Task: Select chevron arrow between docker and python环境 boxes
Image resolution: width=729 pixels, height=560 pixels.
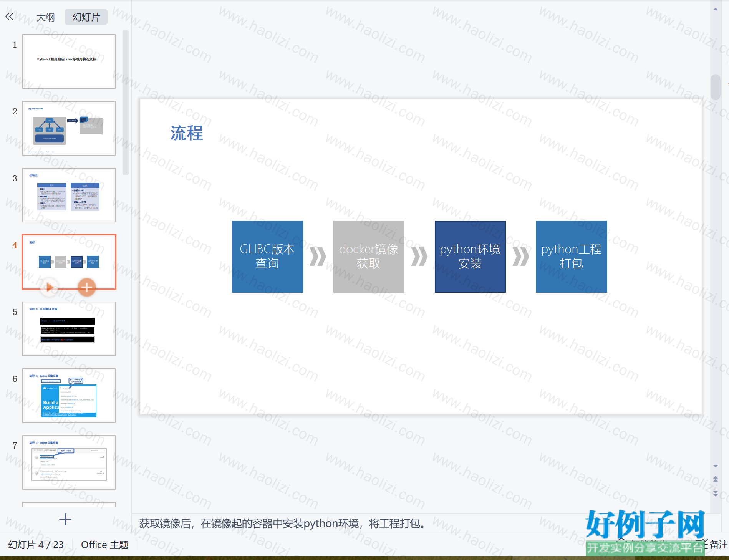Action: coord(419,257)
